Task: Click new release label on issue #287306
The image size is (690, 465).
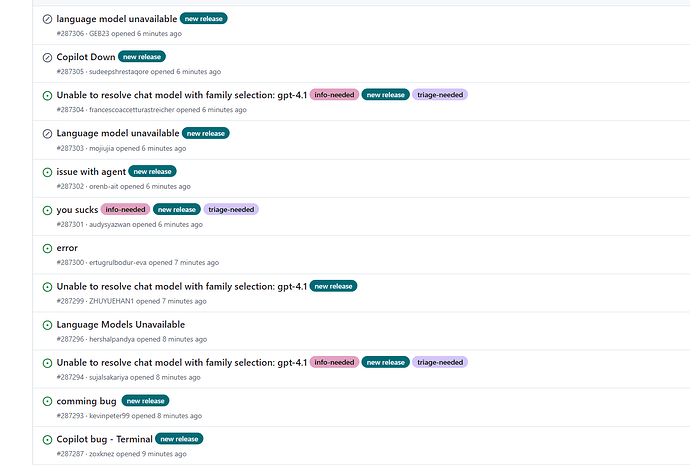Action: pyautogui.click(x=204, y=19)
